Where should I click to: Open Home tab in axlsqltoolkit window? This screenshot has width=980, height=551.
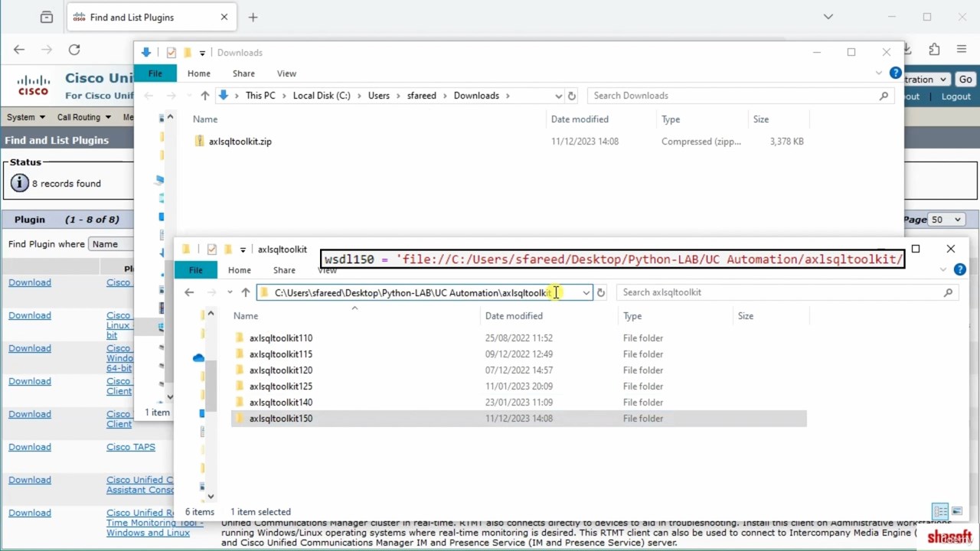240,270
